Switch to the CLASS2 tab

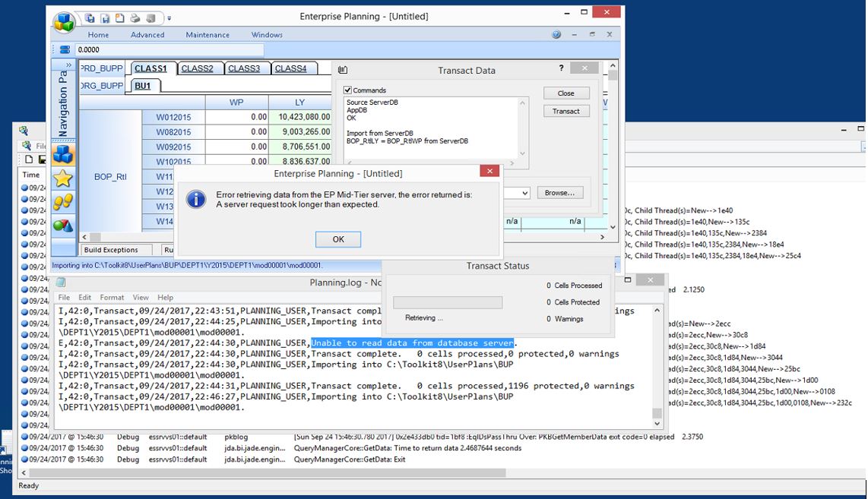[x=197, y=68]
